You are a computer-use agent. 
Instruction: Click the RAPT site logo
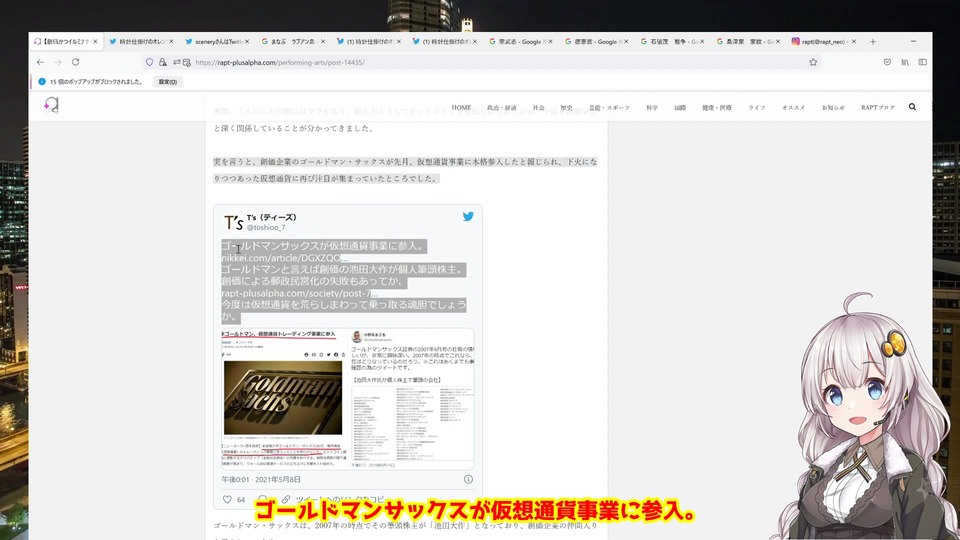click(x=51, y=105)
